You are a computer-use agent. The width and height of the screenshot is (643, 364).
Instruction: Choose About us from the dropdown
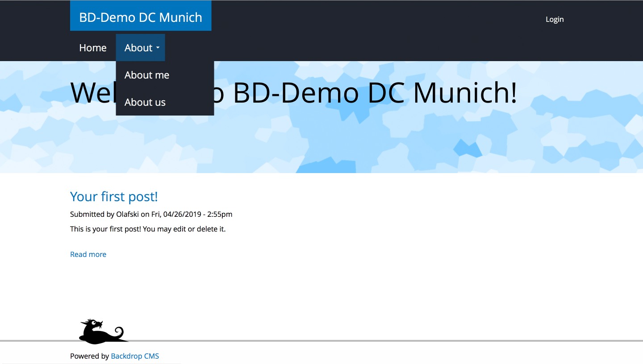(x=145, y=102)
